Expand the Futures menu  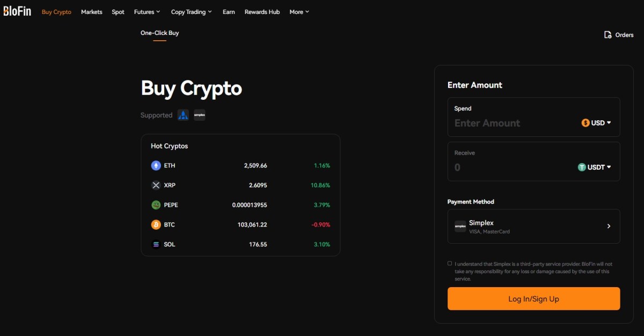[147, 12]
